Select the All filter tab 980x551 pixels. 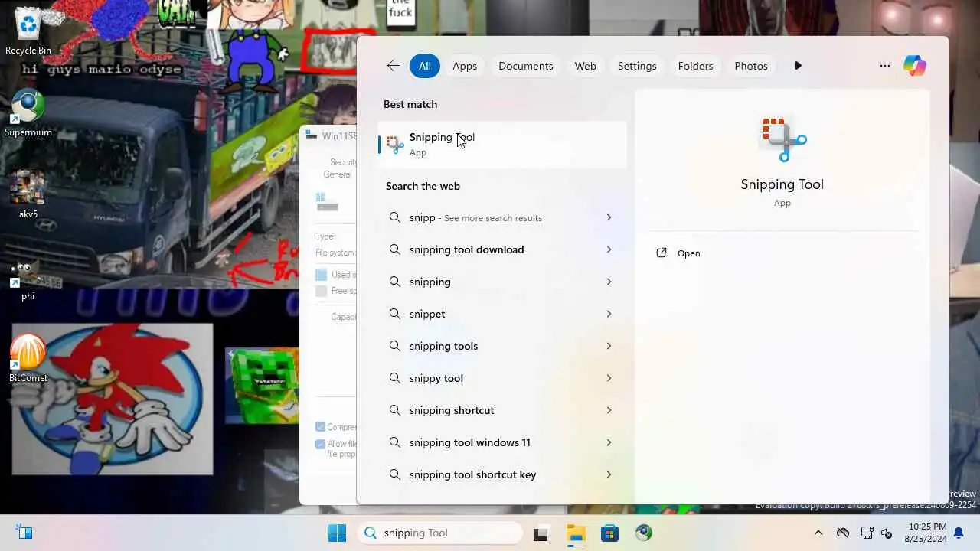(x=425, y=66)
